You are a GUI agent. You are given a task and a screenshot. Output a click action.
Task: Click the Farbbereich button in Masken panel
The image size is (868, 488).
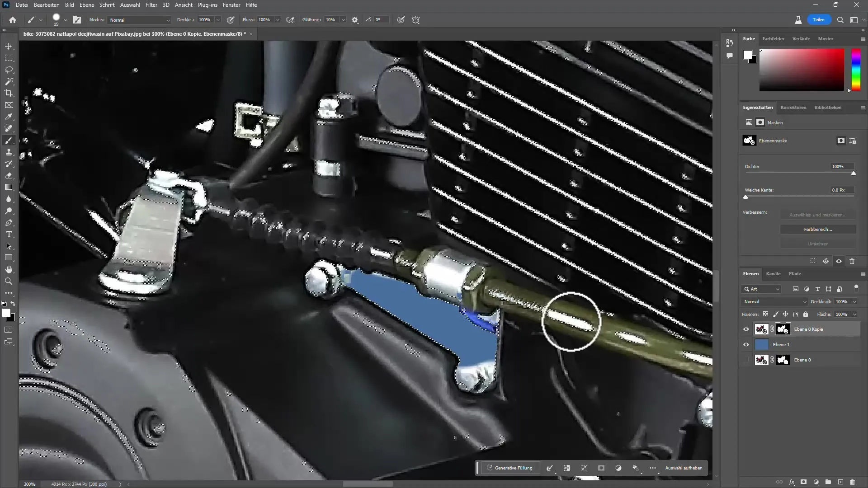point(818,230)
